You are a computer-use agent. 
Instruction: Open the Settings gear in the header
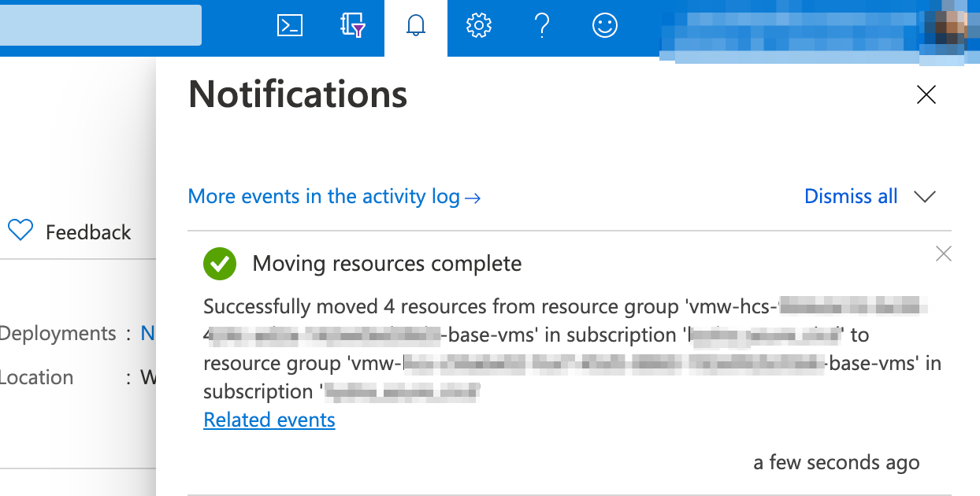[478, 26]
